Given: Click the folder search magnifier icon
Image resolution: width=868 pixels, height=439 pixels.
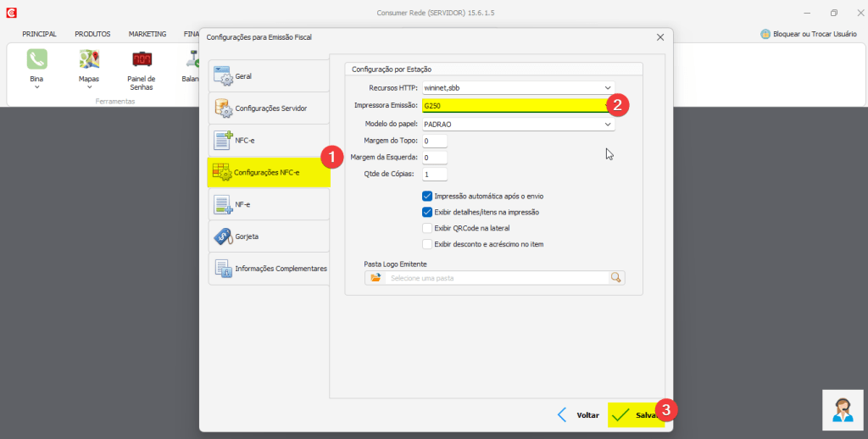Looking at the screenshot, I should (x=615, y=277).
